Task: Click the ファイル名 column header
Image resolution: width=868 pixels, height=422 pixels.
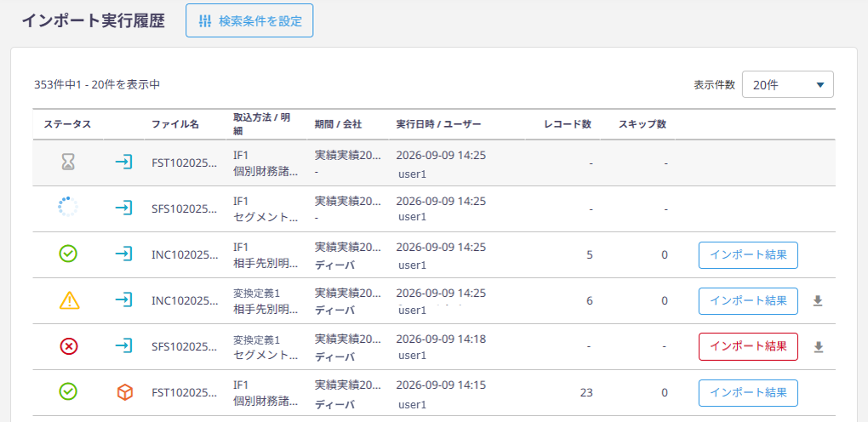Action: 175,124
